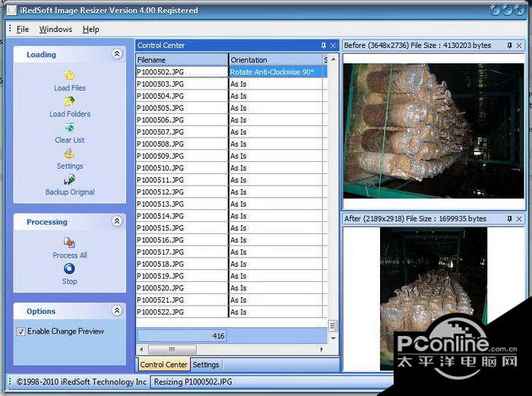Select file P1000520.JPG
Viewport: 532px width, 396px height.
[182, 288]
